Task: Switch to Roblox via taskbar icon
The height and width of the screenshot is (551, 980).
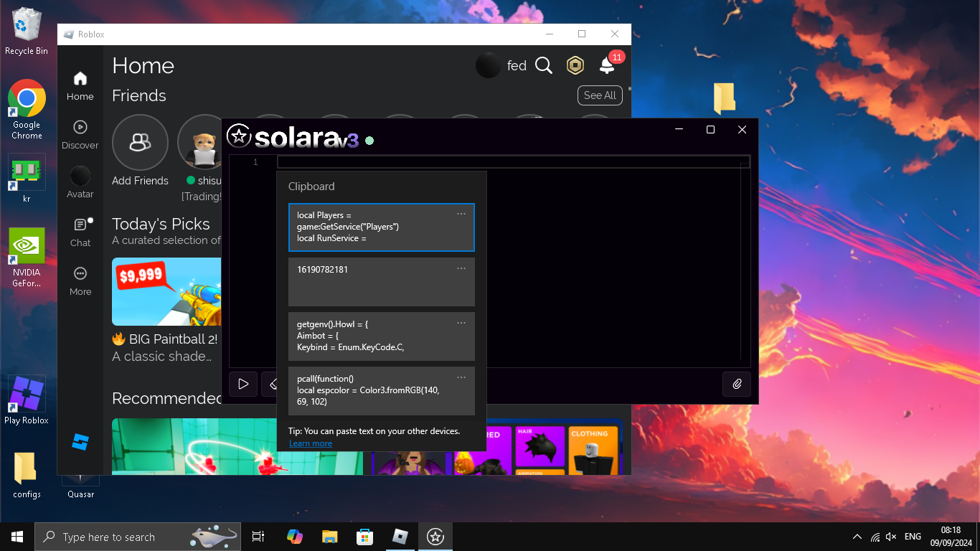Action: [x=400, y=537]
